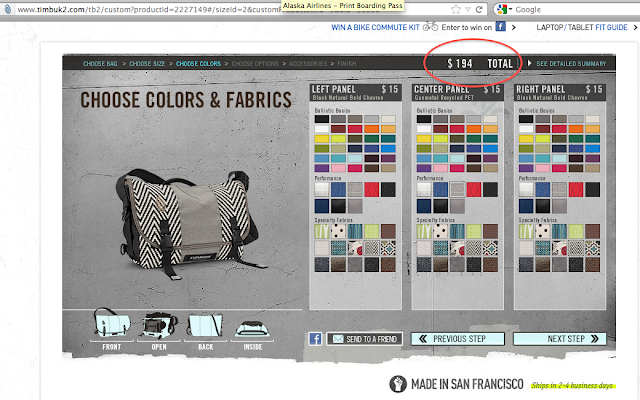Click the Facebook icon next to Enter to win on
The height and width of the screenshot is (400, 640).
tap(500, 27)
